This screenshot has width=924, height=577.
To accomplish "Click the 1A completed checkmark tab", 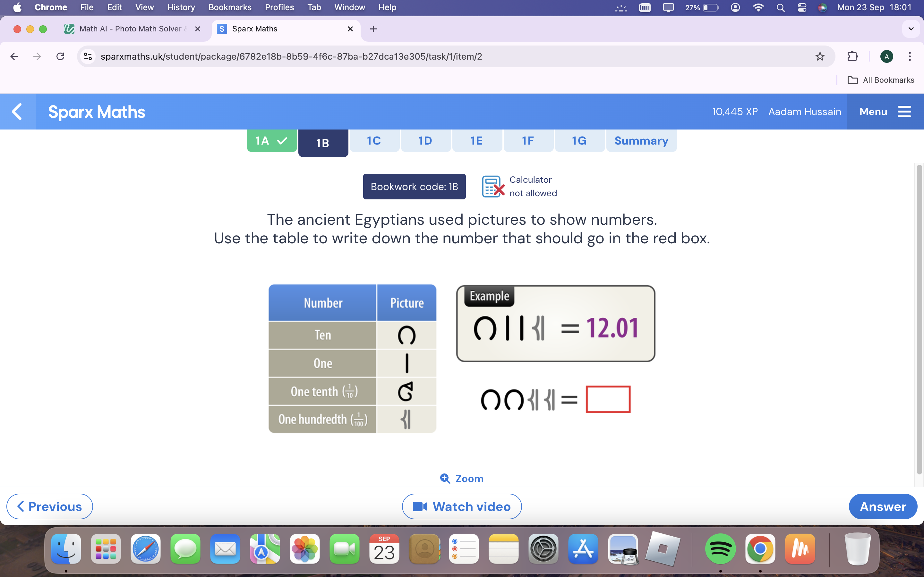I will pyautogui.click(x=271, y=140).
